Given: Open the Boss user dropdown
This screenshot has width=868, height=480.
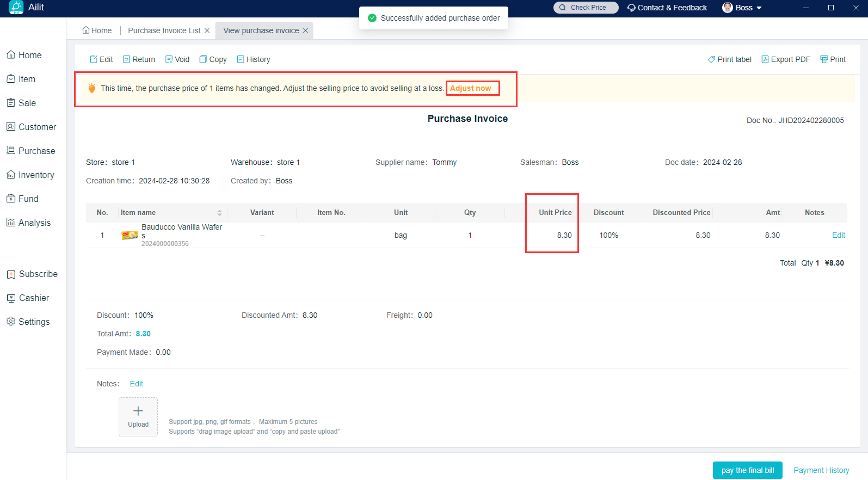Looking at the screenshot, I should 742,8.
